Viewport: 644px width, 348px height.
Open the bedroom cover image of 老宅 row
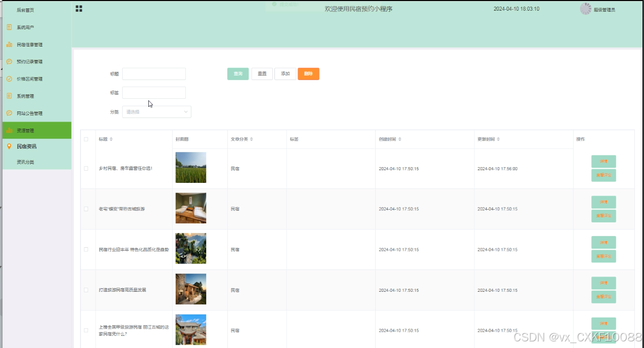tap(191, 208)
